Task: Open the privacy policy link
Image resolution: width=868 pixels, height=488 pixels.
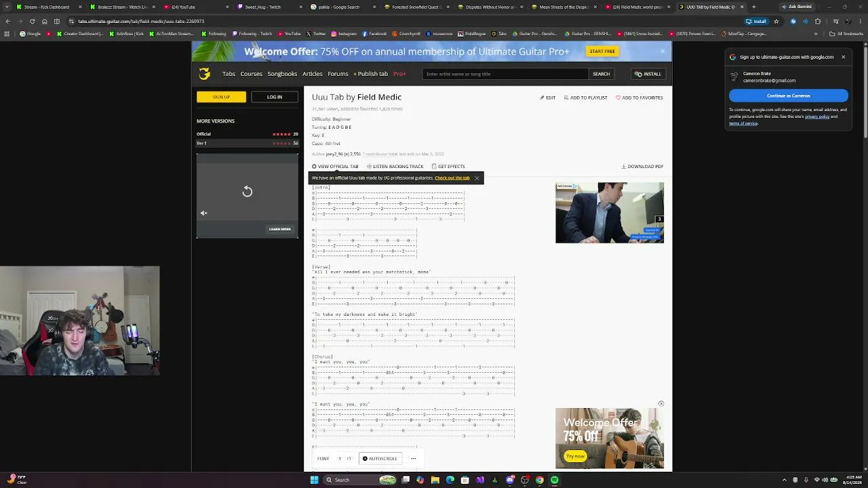Action: 817,117
